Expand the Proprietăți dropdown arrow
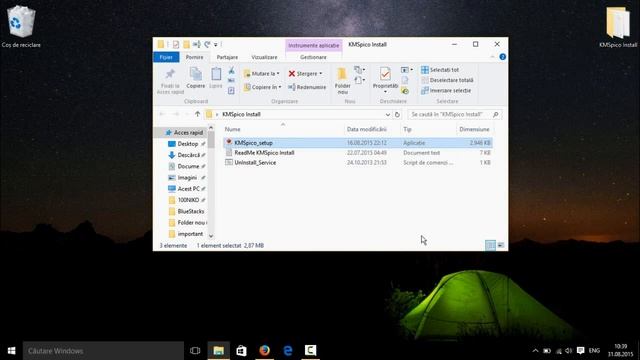This screenshot has height=360, width=640. [385, 92]
